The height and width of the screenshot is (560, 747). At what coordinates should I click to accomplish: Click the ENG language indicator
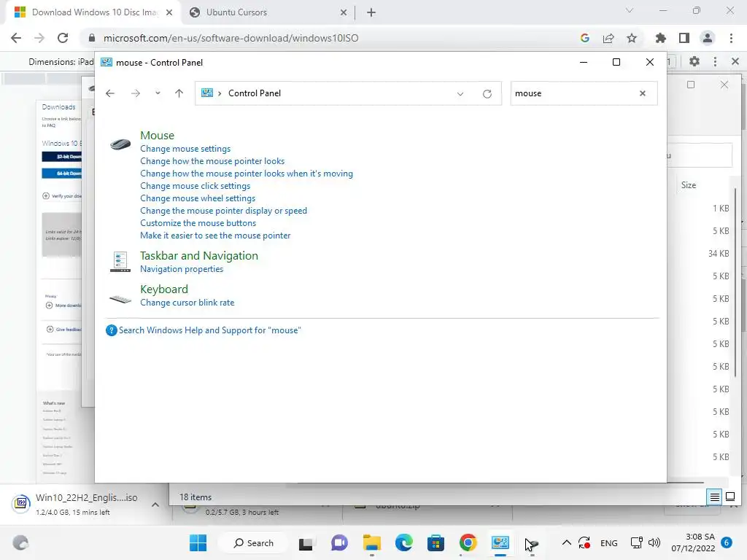pyautogui.click(x=609, y=542)
